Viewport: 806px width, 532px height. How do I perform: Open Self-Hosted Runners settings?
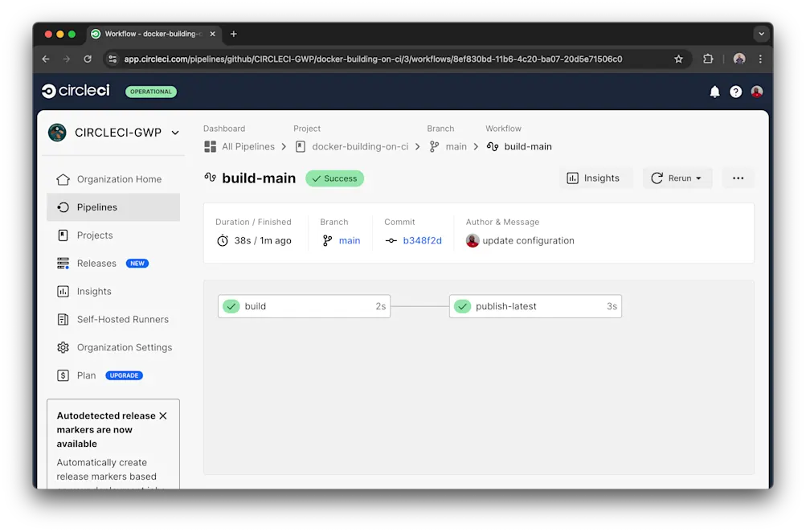[x=121, y=319]
